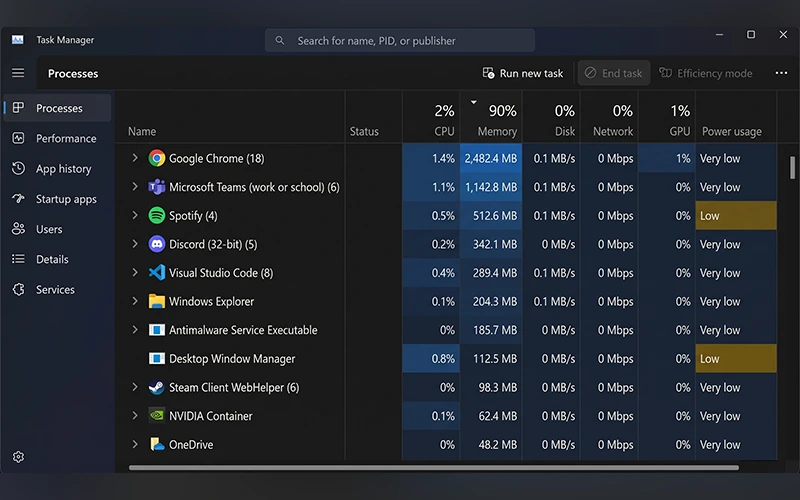Open the Details page

[57, 259]
